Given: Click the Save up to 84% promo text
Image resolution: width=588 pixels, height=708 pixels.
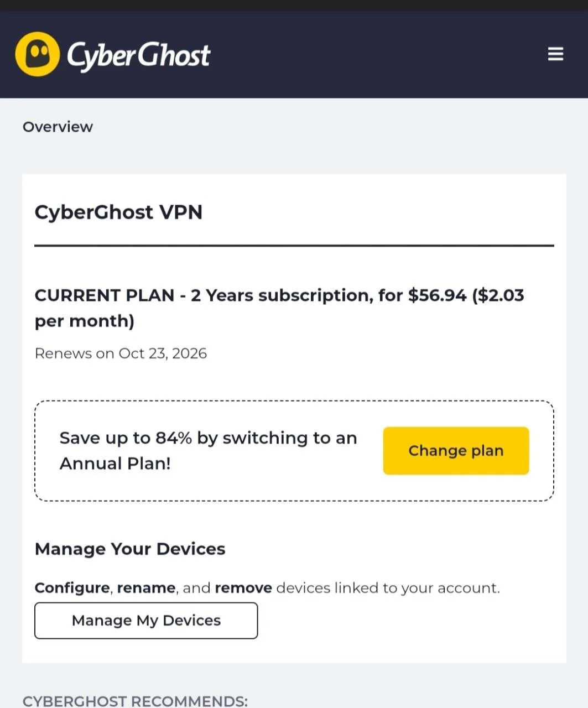Looking at the screenshot, I should 208,451.
